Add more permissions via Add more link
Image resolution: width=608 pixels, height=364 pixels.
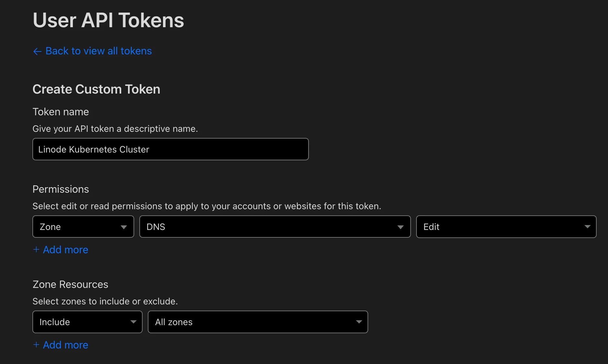click(x=61, y=250)
